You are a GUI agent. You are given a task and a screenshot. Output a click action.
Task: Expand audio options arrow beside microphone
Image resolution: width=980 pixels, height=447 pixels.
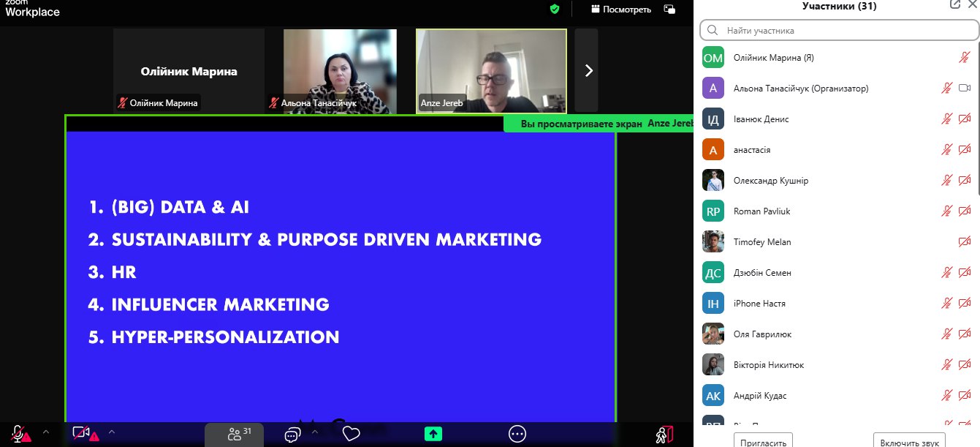click(x=45, y=432)
